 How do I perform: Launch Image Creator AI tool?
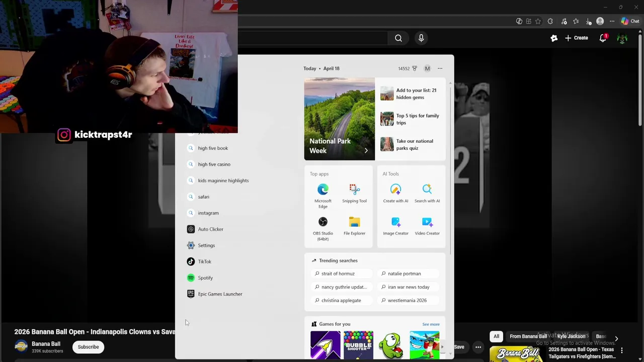tap(395, 226)
